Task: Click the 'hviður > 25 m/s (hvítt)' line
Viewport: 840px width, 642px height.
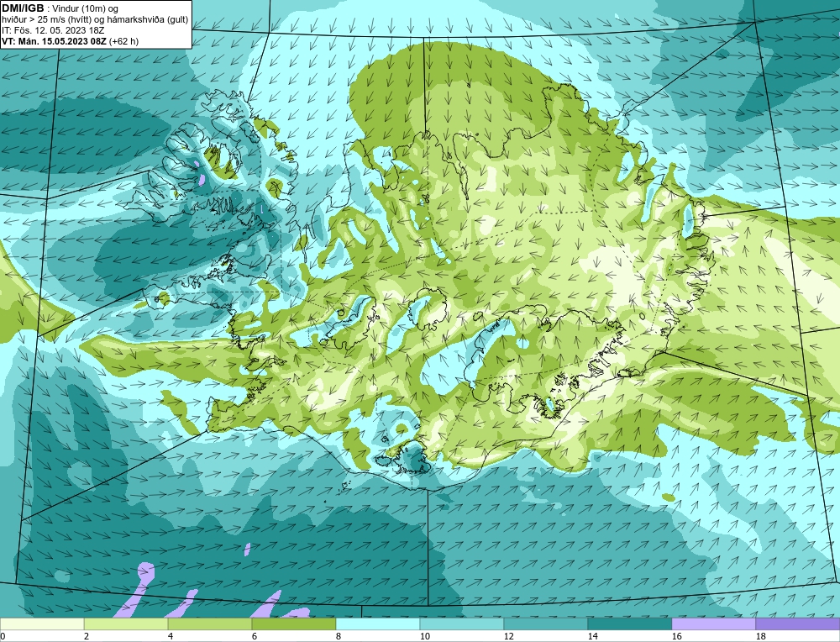Action: 45,20
